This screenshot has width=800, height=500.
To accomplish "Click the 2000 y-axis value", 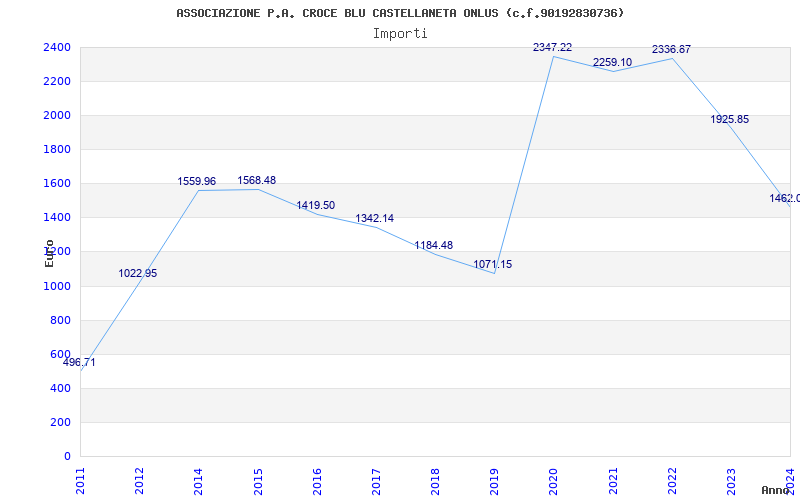I will 57,116.
